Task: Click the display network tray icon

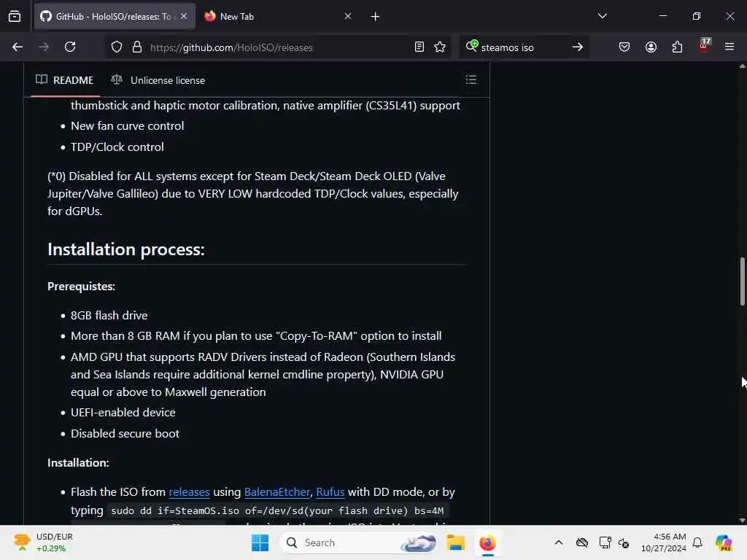Action: pos(605,542)
